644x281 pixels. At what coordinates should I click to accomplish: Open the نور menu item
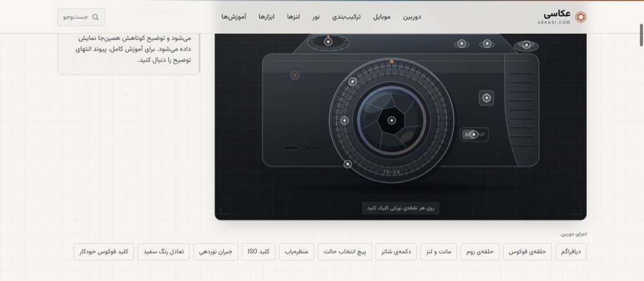[316, 17]
